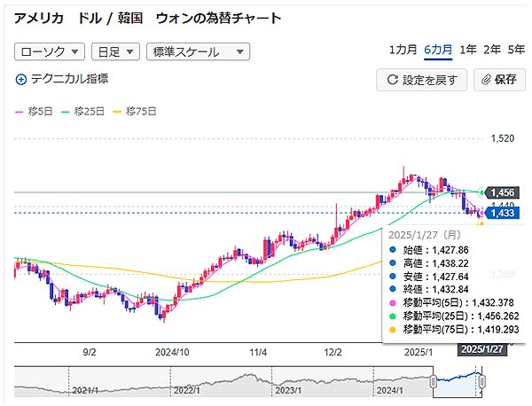Viewport: 532px width, 406px height.
Task: Click the 始値：1,427.86 tooltip row
Action: pyautogui.click(x=429, y=250)
